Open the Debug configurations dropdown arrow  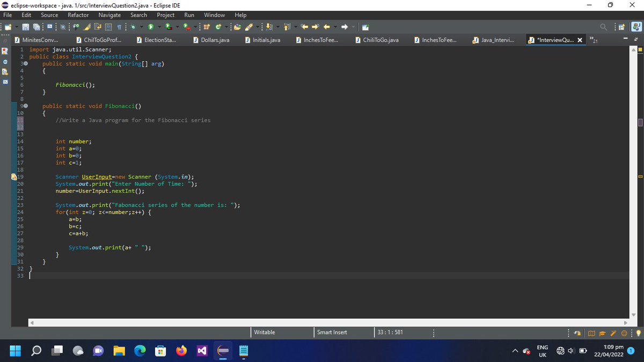(141, 27)
